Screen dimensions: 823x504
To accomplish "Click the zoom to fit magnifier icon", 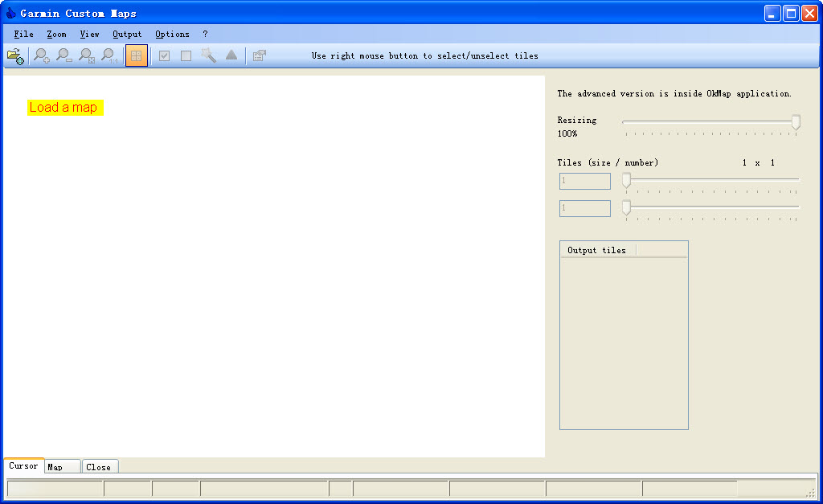I will (x=87, y=55).
